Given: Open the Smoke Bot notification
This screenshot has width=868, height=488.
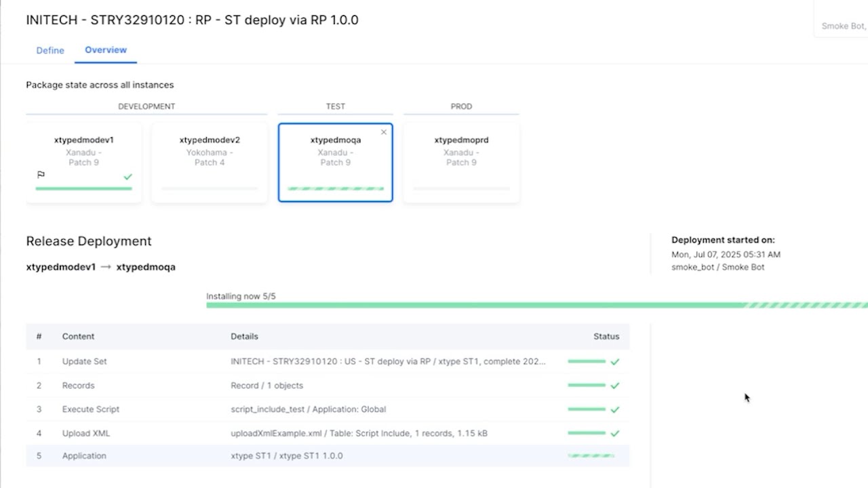Looking at the screenshot, I should [x=843, y=26].
